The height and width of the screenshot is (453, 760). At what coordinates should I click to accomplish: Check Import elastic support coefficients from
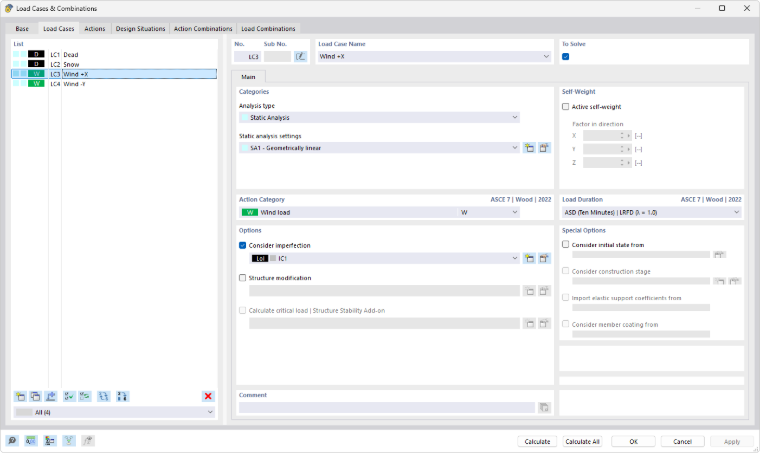[x=566, y=297]
